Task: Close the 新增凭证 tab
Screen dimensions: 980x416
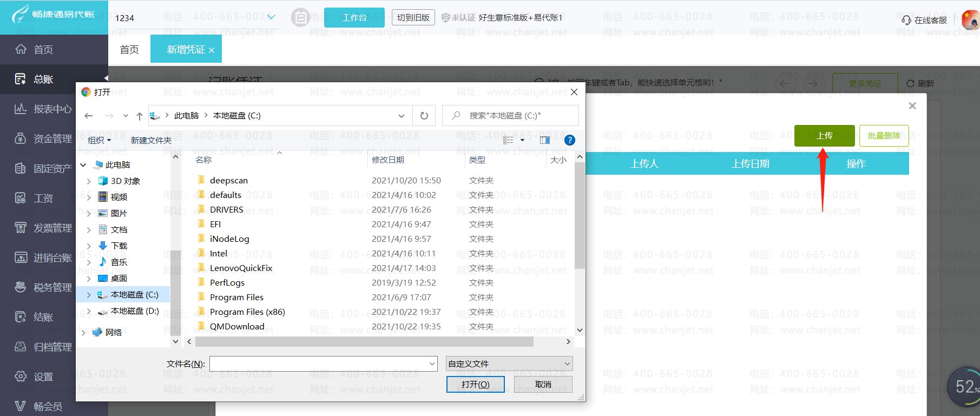Action: point(212,50)
